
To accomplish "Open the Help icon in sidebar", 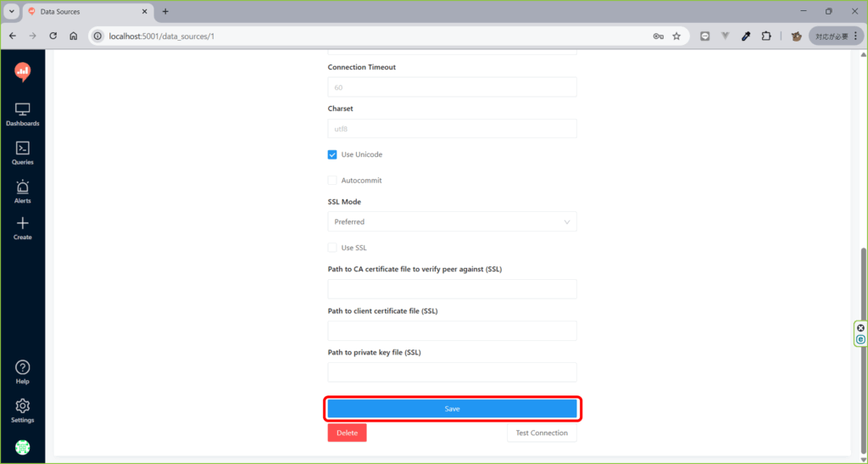I will 22,372.
